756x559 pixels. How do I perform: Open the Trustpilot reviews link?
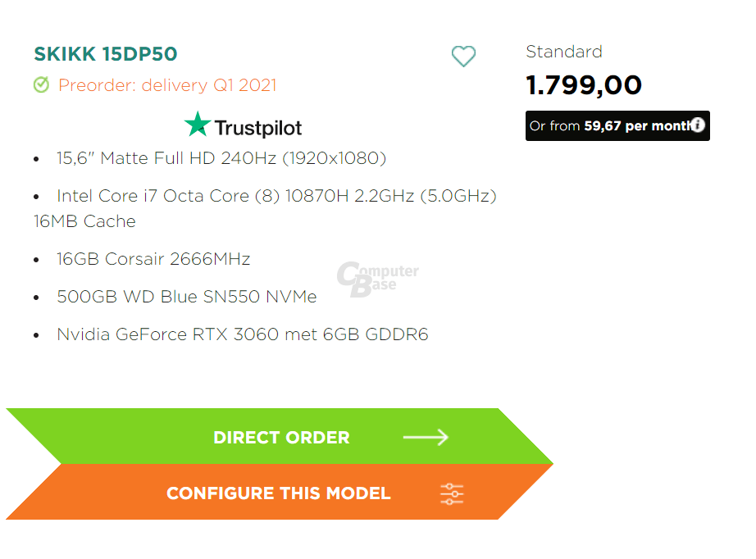(x=244, y=125)
